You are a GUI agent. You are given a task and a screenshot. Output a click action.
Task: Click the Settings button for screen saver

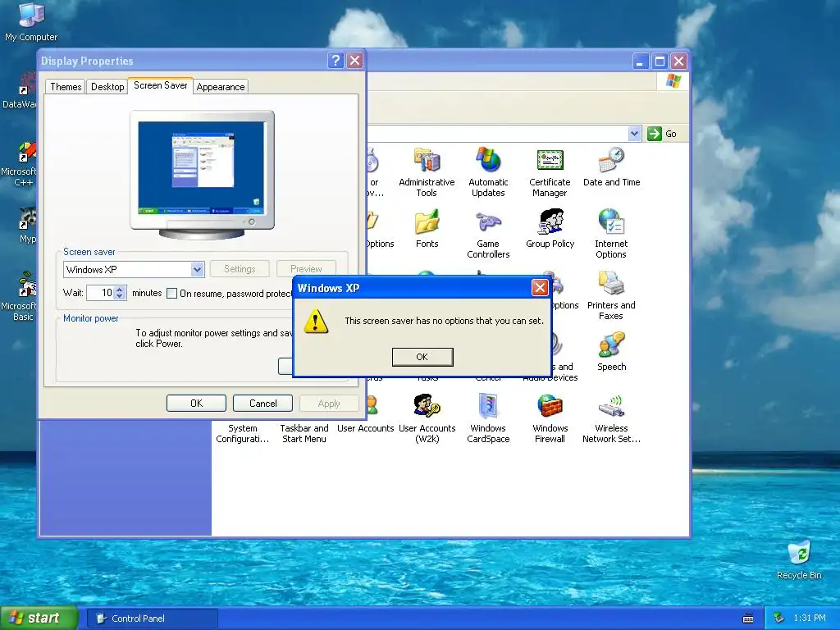pos(240,269)
